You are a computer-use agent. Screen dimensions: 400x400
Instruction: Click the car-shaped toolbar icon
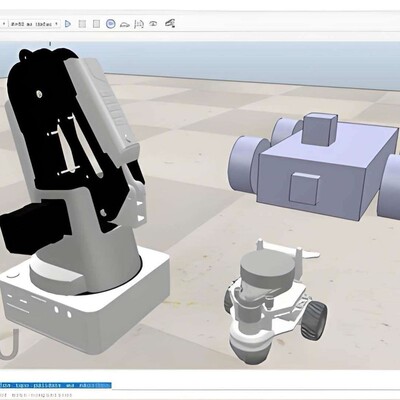(x=124, y=24)
